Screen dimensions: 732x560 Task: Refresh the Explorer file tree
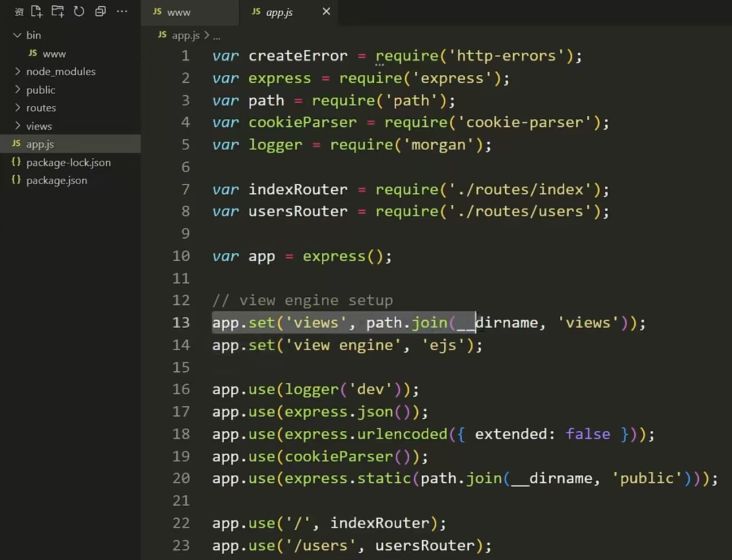(79, 11)
